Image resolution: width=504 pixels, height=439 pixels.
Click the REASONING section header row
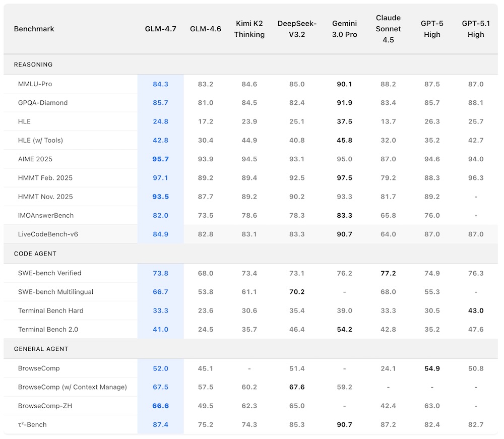point(33,65)
